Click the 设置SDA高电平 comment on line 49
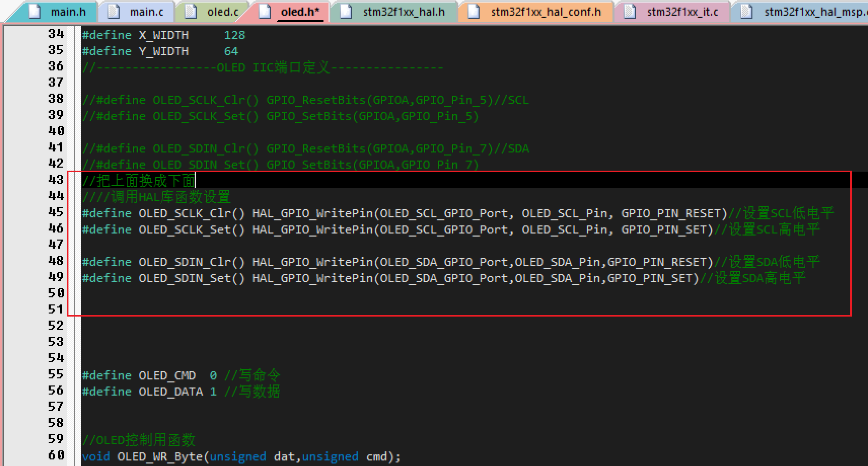The width and height of the screenshot is (868, 466). [x=752, y=278]
